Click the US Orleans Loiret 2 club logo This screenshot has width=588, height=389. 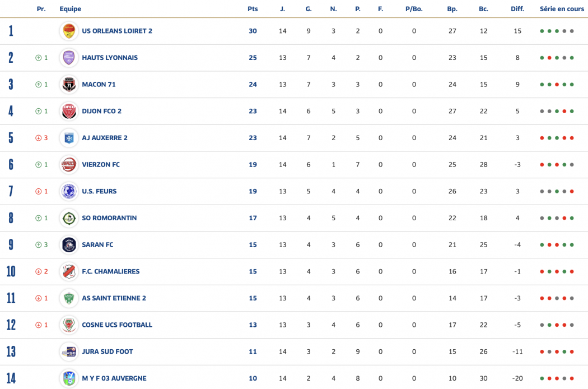[x=69, y=31]
